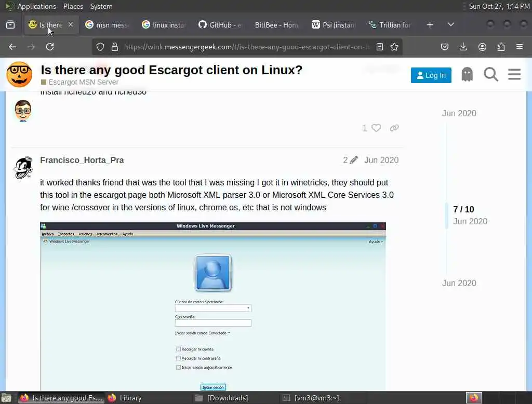Click the Log In button
532x404 pixels.
(431, 75)
